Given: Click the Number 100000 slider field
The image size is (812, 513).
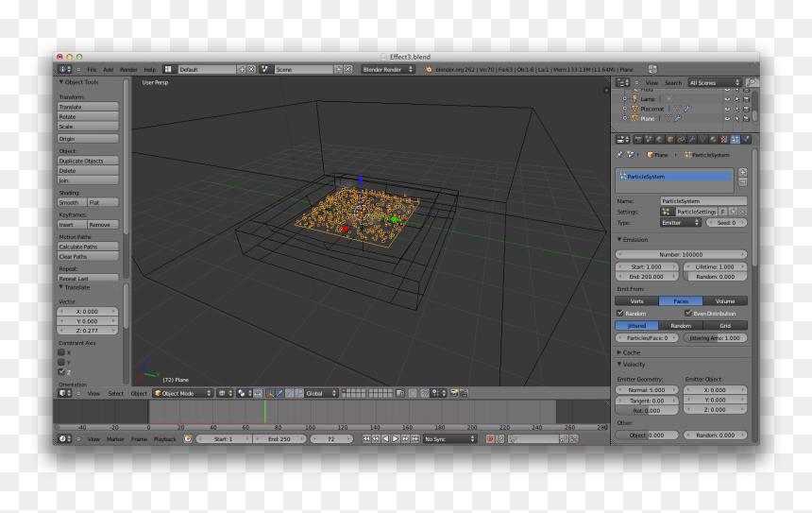Looking at the screenshot, I should [681, 254].
